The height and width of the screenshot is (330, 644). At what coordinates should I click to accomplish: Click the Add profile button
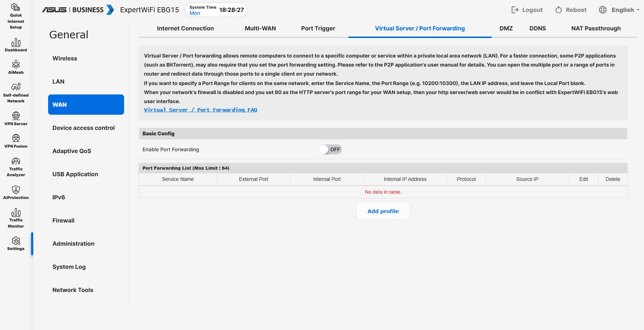383,211
